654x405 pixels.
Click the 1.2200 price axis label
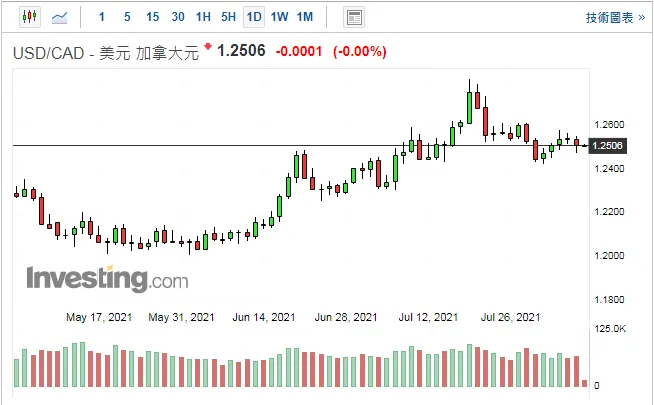(x=609, y=212)
